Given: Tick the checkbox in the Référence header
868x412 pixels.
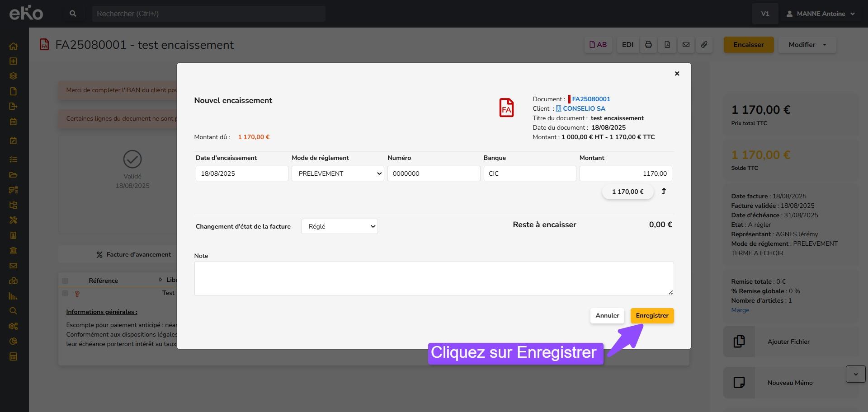Looking at the screenshot, I should click(x=65, y=281).
